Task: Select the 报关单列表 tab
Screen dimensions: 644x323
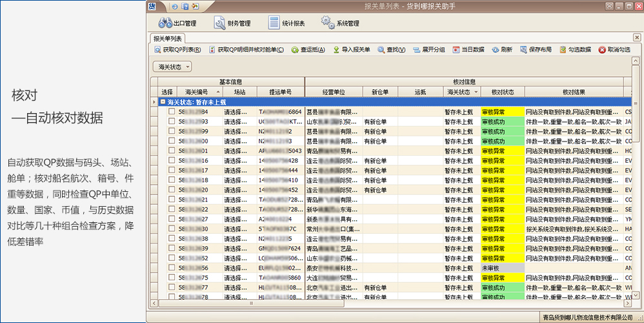Action: coord(168,39)
